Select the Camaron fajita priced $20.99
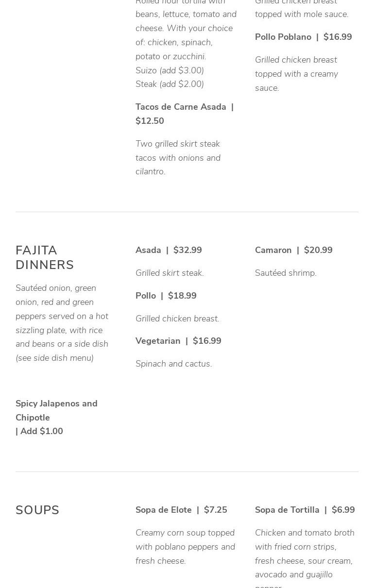Screen dimensions: 374x588 (x=293, y=250)
